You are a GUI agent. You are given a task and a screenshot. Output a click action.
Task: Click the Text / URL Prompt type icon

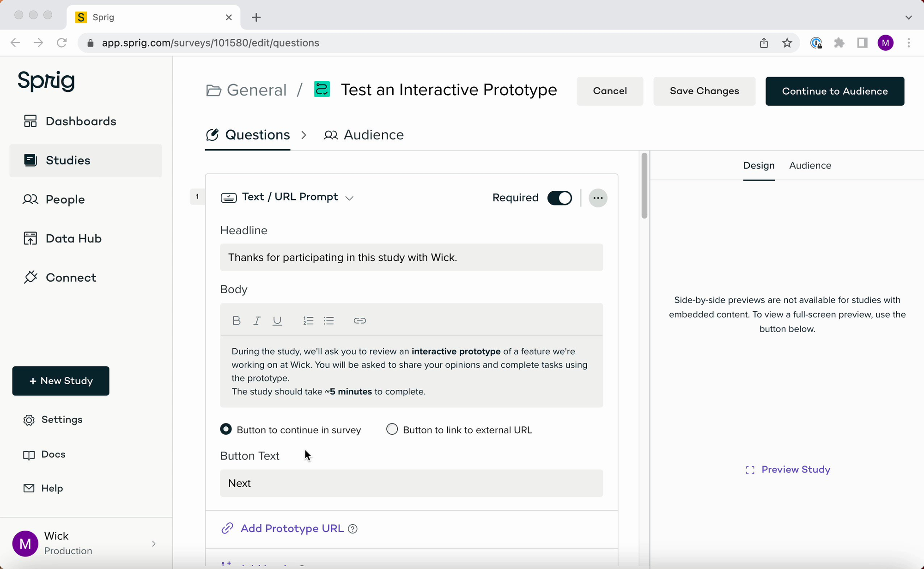228,198
